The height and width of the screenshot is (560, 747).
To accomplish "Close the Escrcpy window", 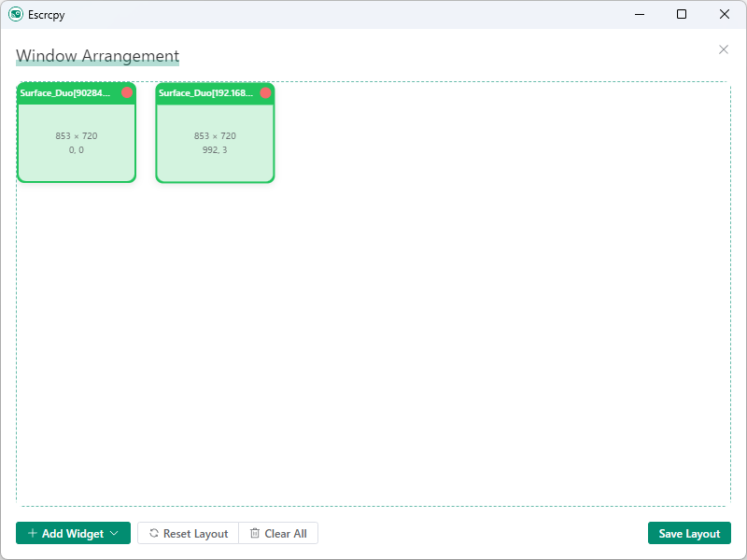I will [x=725, y=14].
